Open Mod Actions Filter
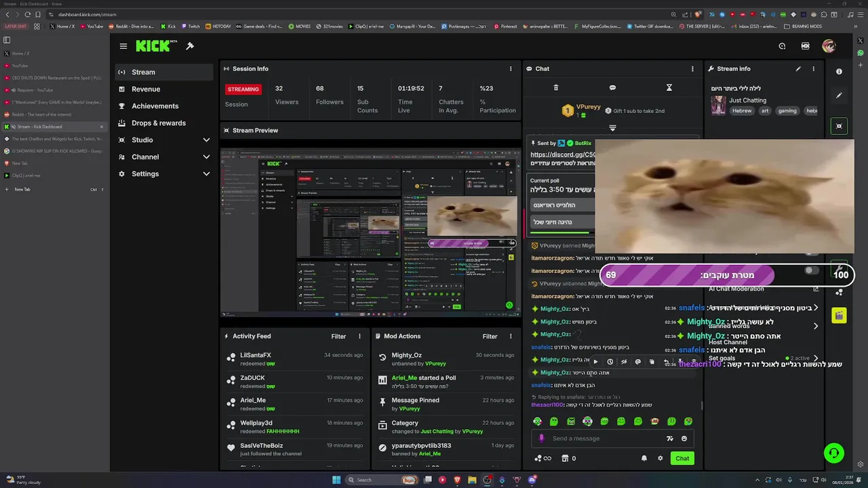This screenshot has height=488, width=868. coord(490,336)
